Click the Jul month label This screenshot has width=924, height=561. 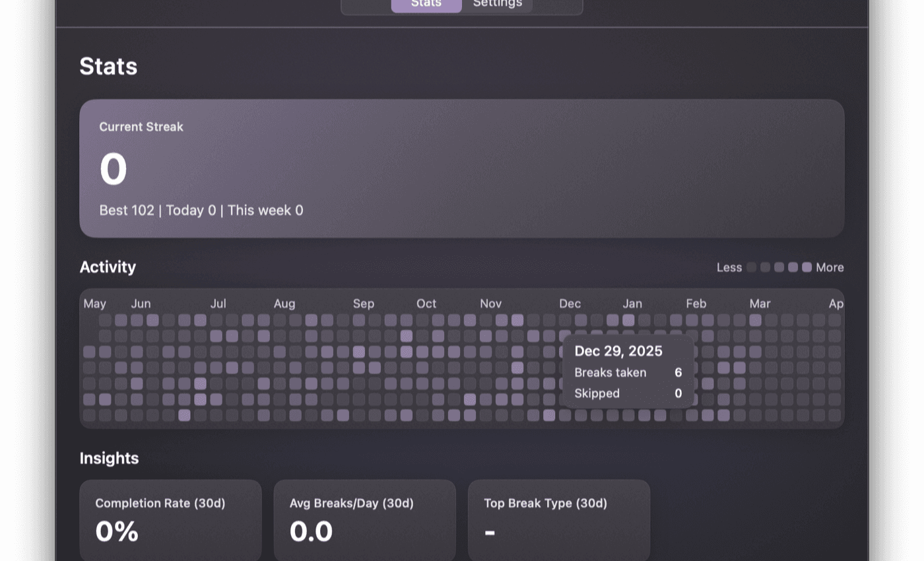[218, 304]
